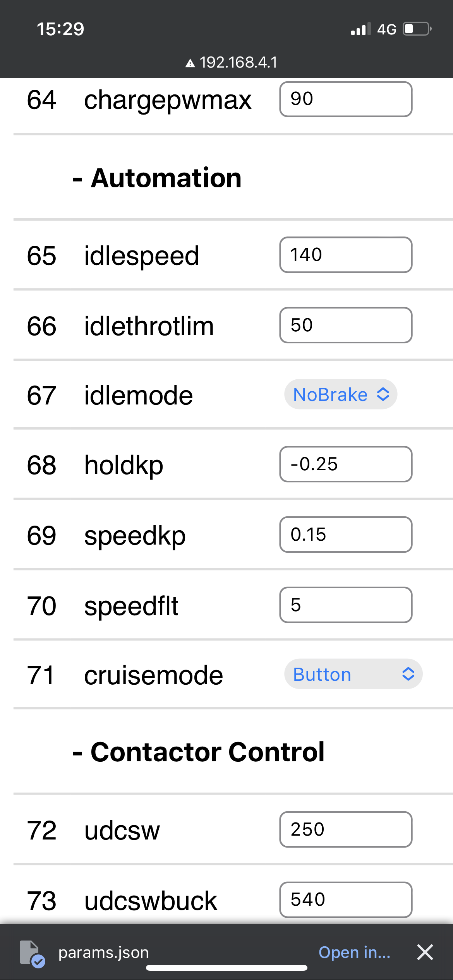Tap the cellular signal strength icon
453x980 pixels.
coord(360,29)
